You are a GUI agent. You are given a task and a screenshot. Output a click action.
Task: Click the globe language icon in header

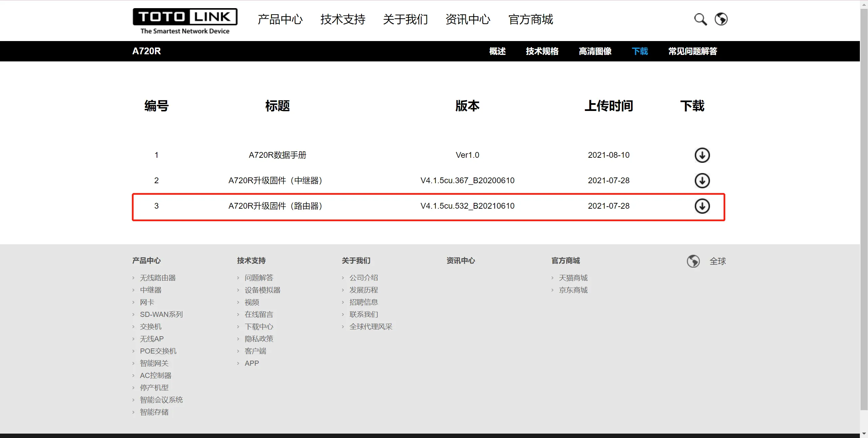(x=721, y=19)
